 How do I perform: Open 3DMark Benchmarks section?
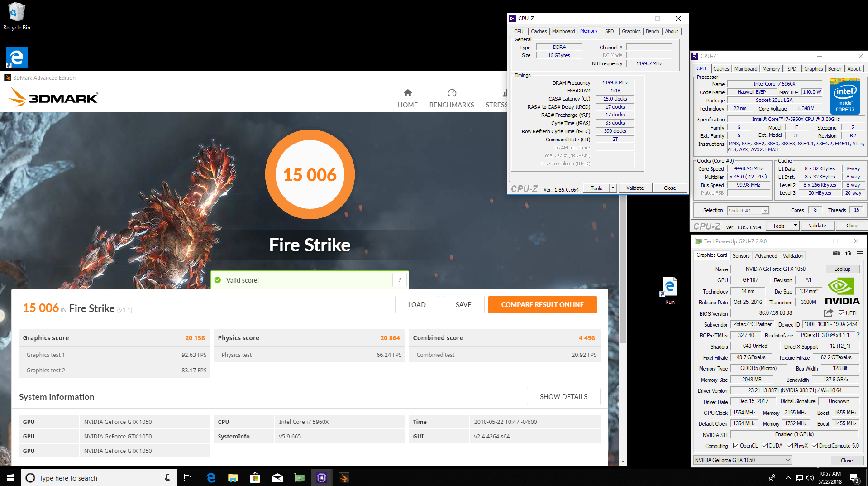pyautogui.click(x=451, y=98)
